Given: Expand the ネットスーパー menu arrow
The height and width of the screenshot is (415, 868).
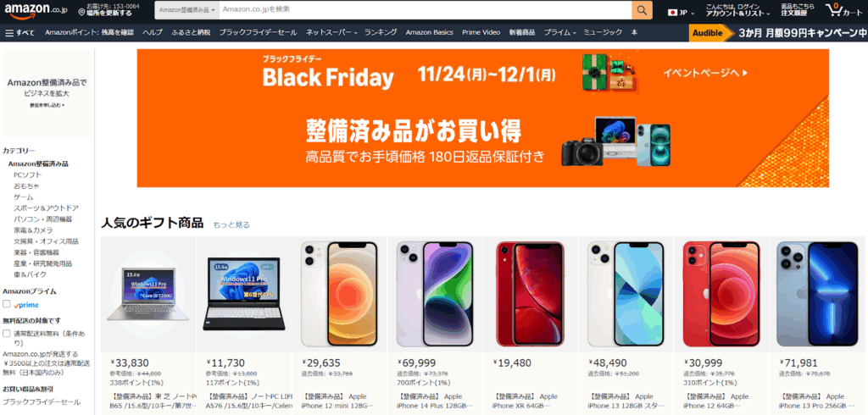Looking at the screenshot, I should (357, 33).
